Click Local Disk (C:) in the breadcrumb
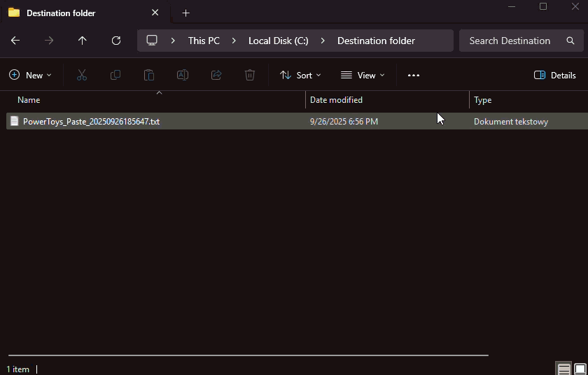 tap(278, 41)
